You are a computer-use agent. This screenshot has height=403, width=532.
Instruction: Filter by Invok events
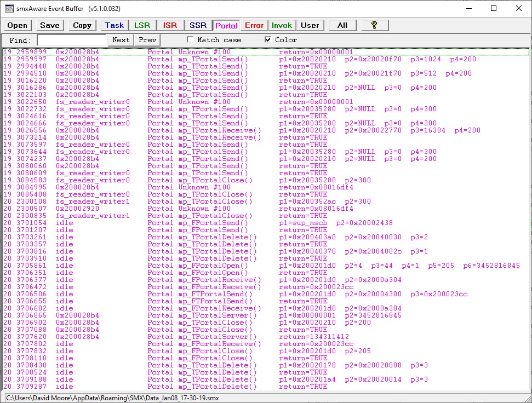point(282,25)
